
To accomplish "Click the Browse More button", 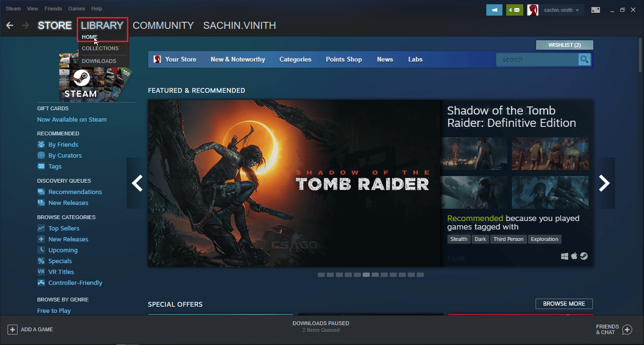I will click(x=564, y=304).
